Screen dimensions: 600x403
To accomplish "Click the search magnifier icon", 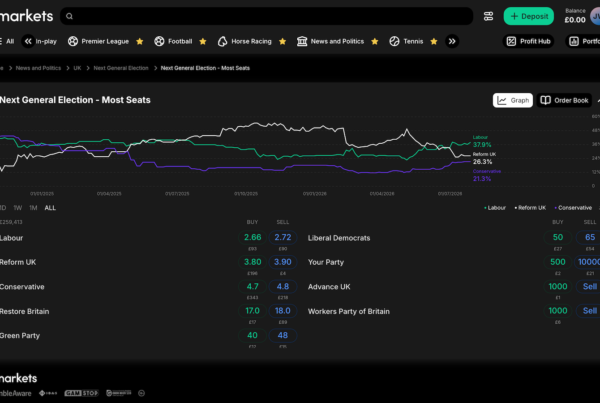I will click(x=69, y=16).
